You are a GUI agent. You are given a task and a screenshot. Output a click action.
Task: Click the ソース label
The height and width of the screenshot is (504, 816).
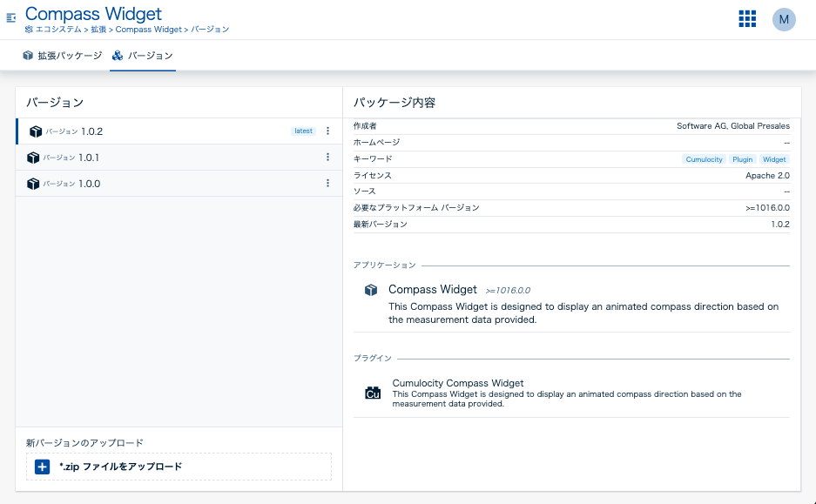pyautogui.click(x=364, y=192)
